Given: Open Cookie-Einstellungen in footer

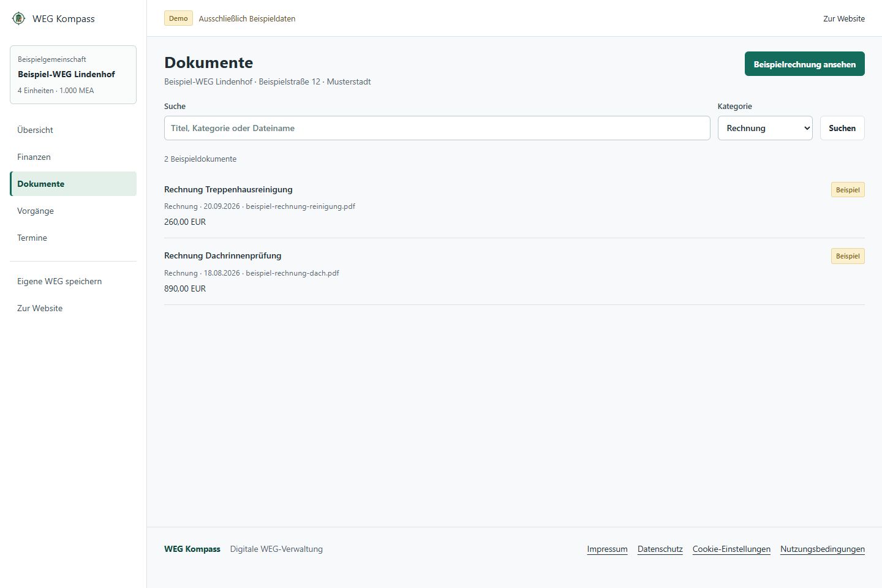Looking at the screenshot, I should (x=731, y=549).
